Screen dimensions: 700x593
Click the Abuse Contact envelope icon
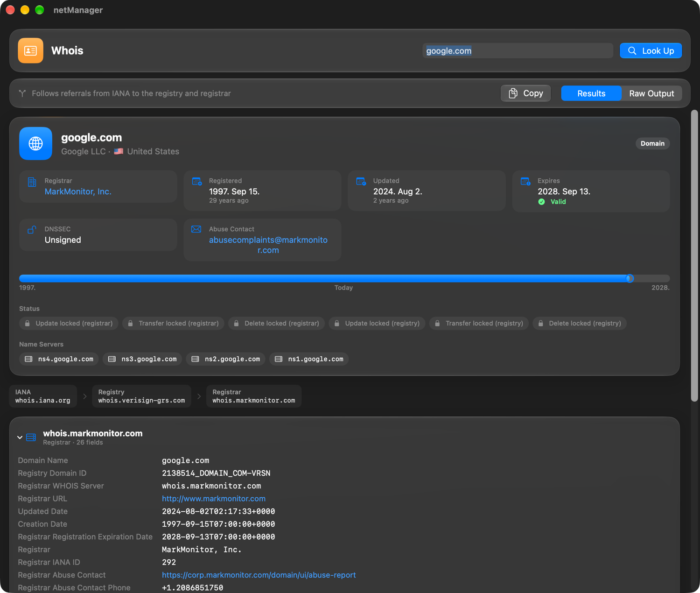coord(196,229)
